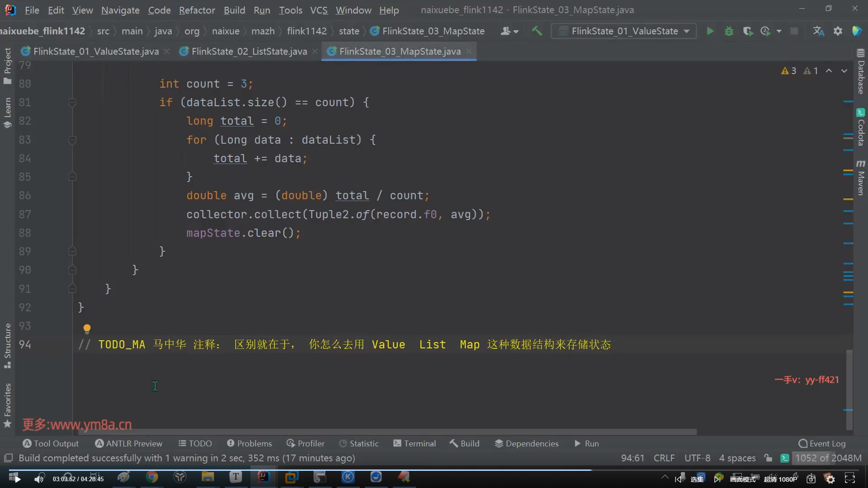Click the Debug bug icon

pos(729,31)
